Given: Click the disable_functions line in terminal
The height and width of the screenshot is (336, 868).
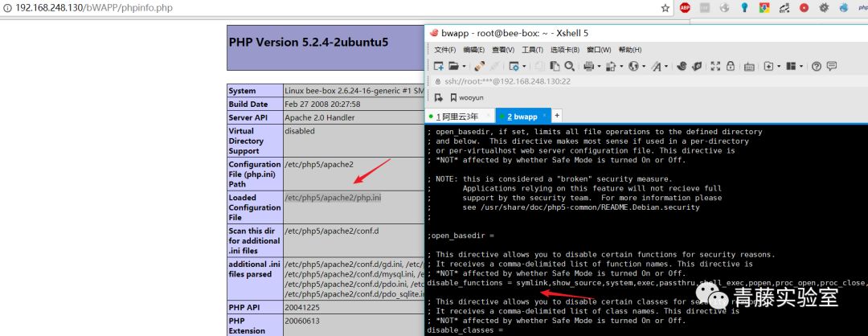Looking at the screenshot, I should 647,283.
